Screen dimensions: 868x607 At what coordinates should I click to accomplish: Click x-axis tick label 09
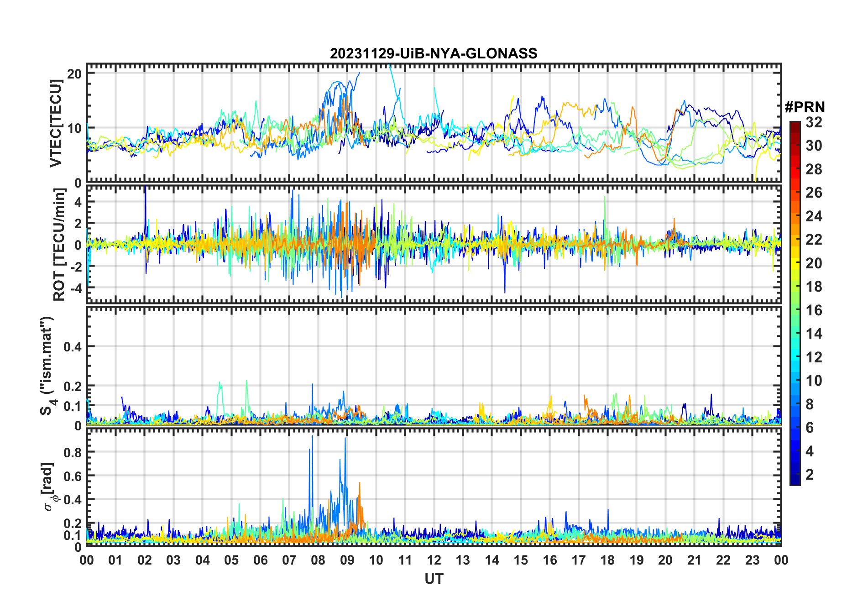click(347, 560)
